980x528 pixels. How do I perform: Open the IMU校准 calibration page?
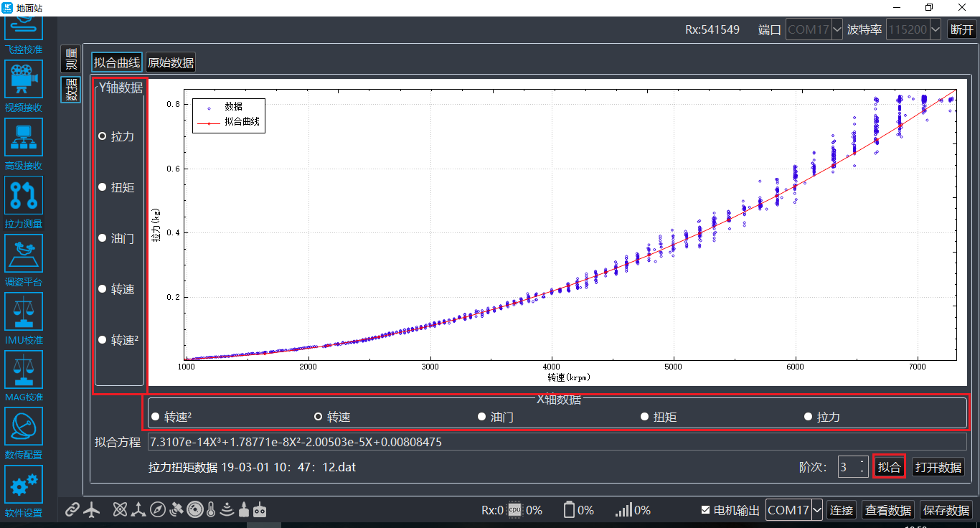[x=24, y=319]
